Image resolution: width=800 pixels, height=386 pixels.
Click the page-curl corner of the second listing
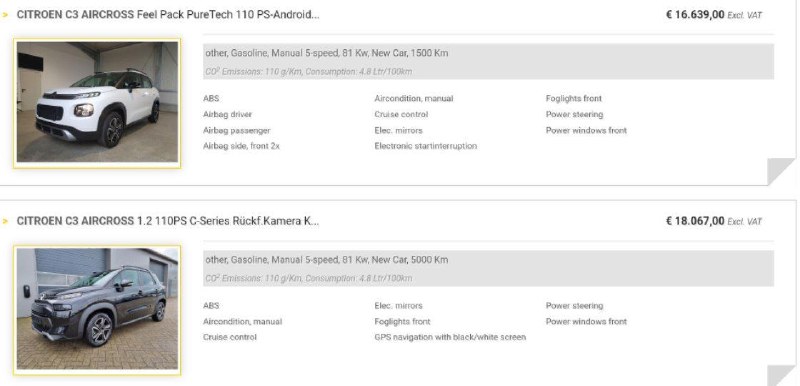(x=781, y=375)
